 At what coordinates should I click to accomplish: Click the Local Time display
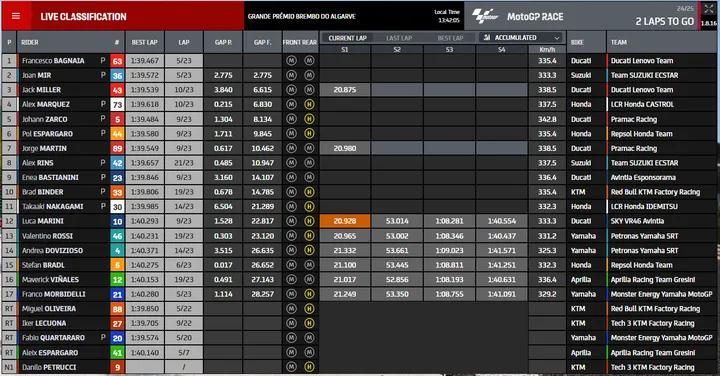(x=447, y=16)
